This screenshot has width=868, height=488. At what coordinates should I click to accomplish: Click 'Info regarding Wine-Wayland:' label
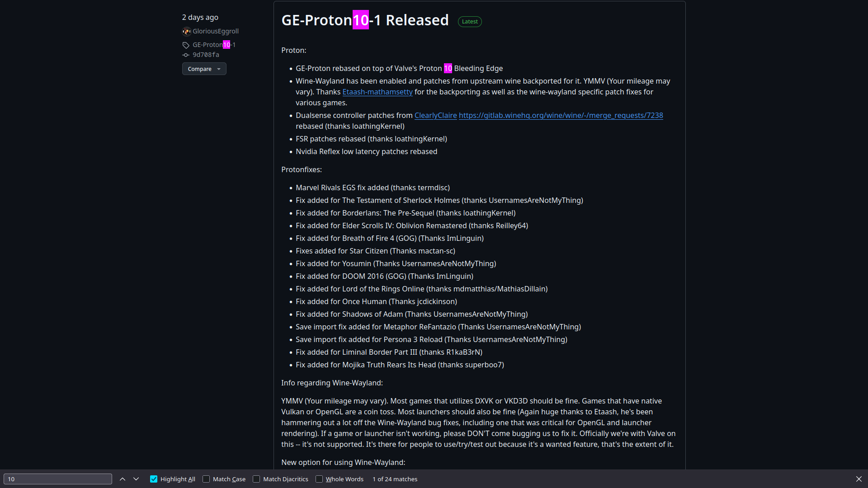[332, 383]
